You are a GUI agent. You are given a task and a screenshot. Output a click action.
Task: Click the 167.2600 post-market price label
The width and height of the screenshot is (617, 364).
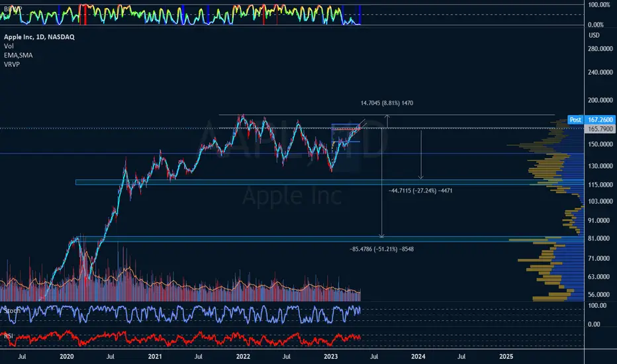point(600,120)
